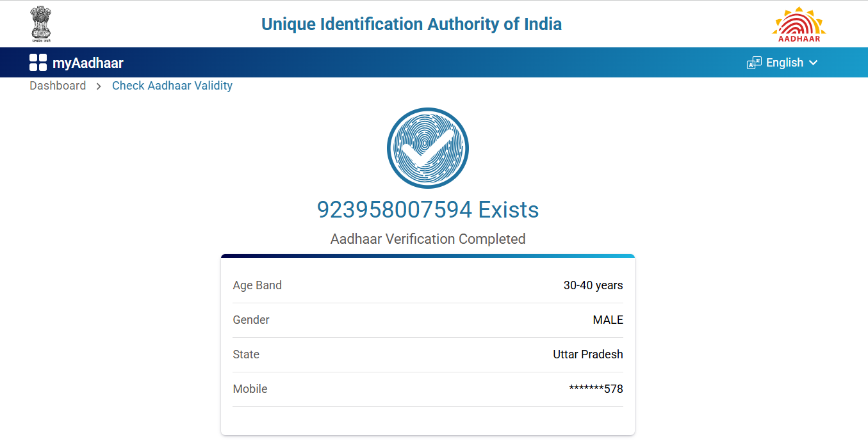Click Unique Identification Authority of India heading

[x=411, y=24]
